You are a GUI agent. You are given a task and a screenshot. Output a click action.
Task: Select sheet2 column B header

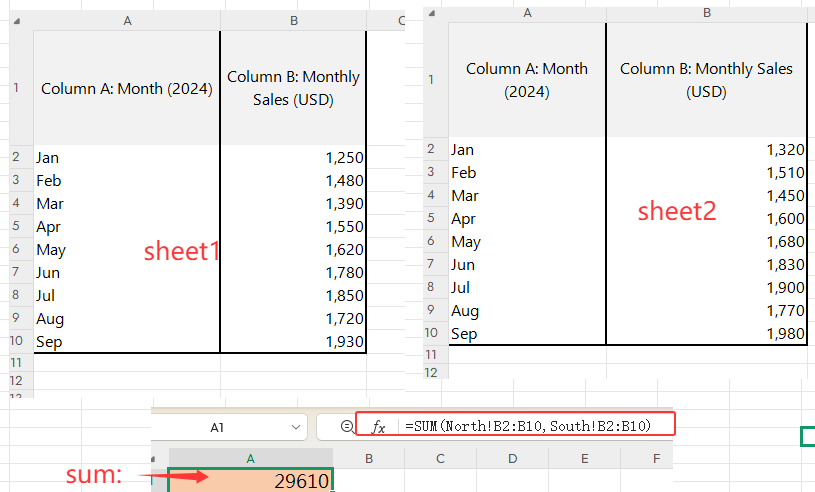point(706,12)
